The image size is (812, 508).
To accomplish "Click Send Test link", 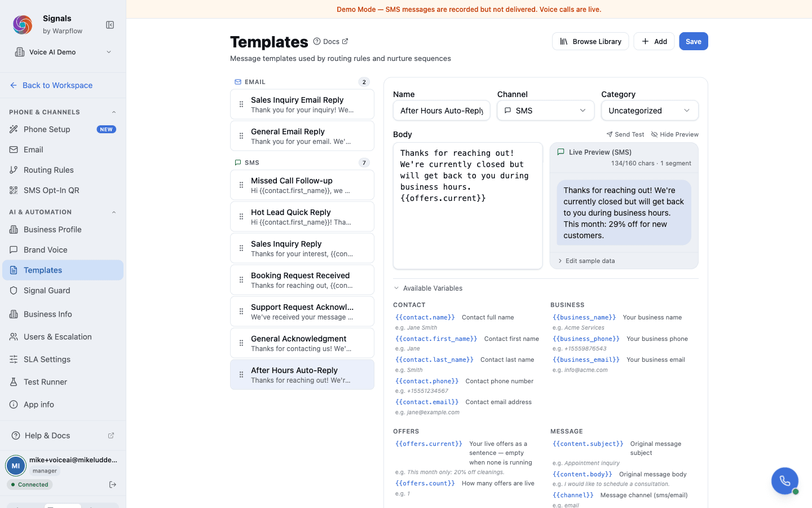I will [x=625, y=134].
